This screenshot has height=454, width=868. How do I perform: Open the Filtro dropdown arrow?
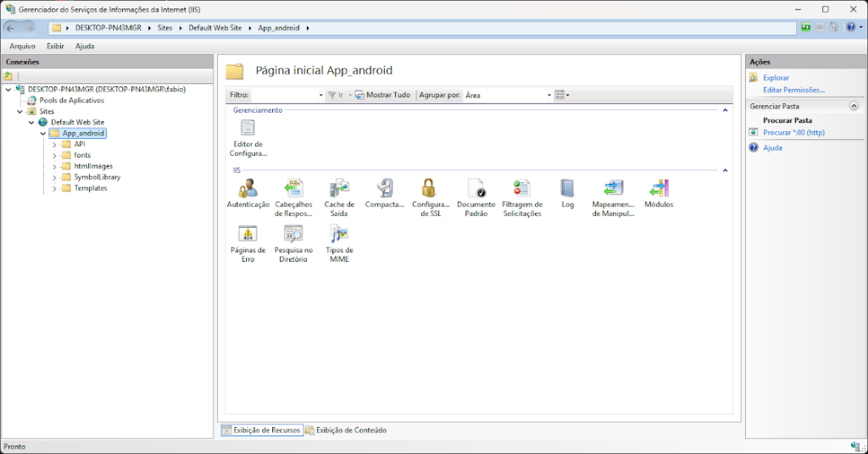(x=320, y=95)
